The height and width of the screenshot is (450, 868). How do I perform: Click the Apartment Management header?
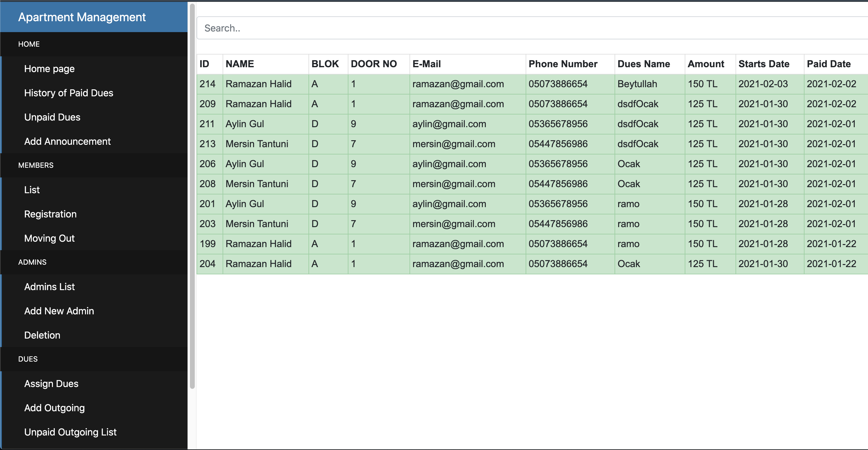click(x=82, y=17)
